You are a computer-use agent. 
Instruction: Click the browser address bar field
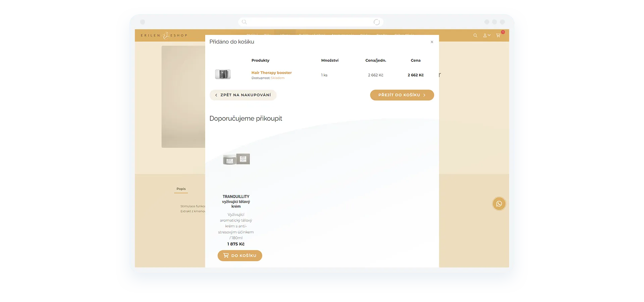[x=310, y=22]
